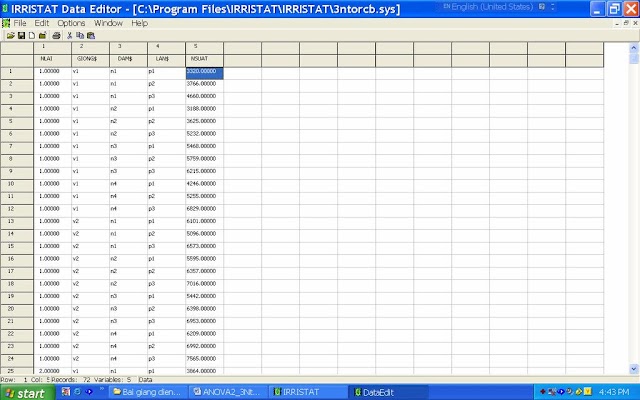The width and height of the screenshot is (640, 400).
Task: Expand the quick launch overflow chevron
Action: pyautogui.click(x=101, y=389)
